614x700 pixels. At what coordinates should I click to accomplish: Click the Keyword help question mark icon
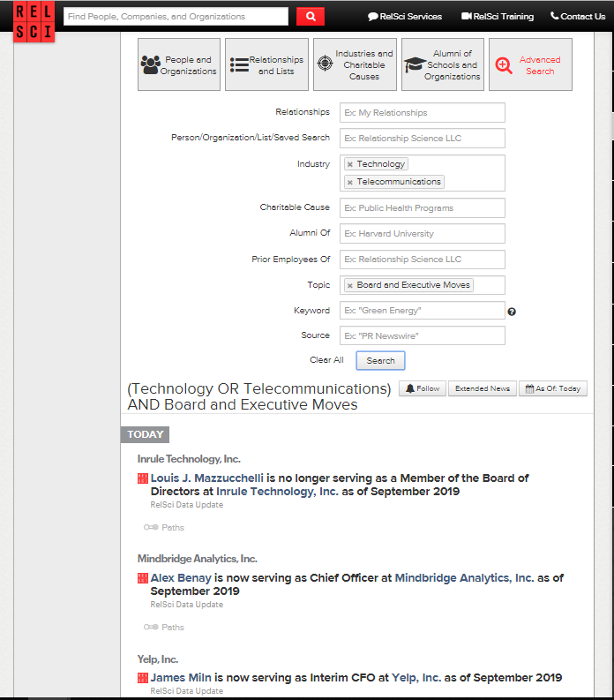click(x=512, y=312)
